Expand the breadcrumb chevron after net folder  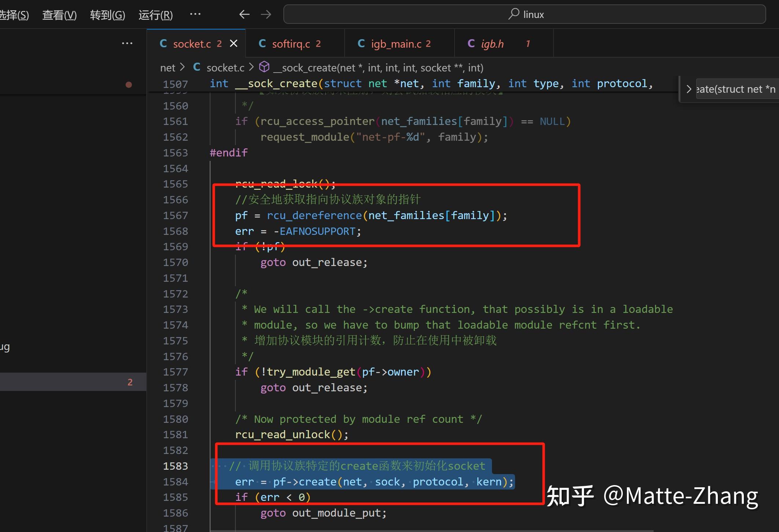[183, 67]
